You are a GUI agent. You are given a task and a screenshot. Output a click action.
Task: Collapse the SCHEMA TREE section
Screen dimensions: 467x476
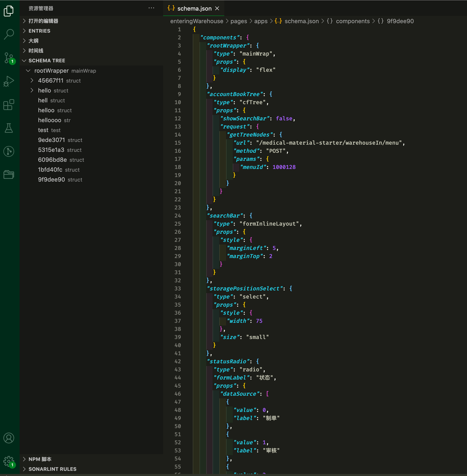(x=91, y=60)
